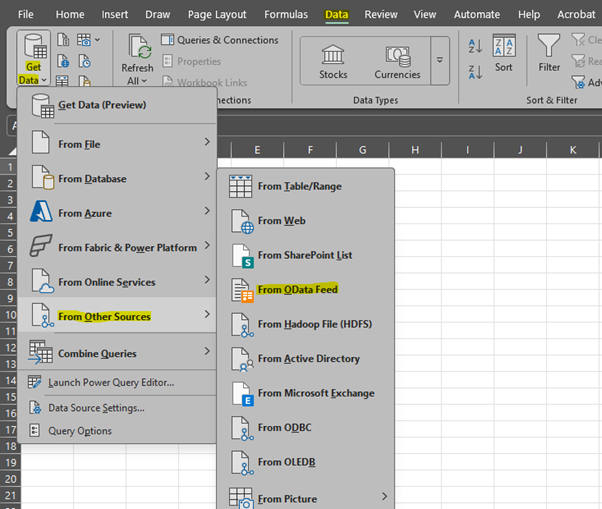
Task: Launch Power Query Editor from menu
Action: click(117, 382)
